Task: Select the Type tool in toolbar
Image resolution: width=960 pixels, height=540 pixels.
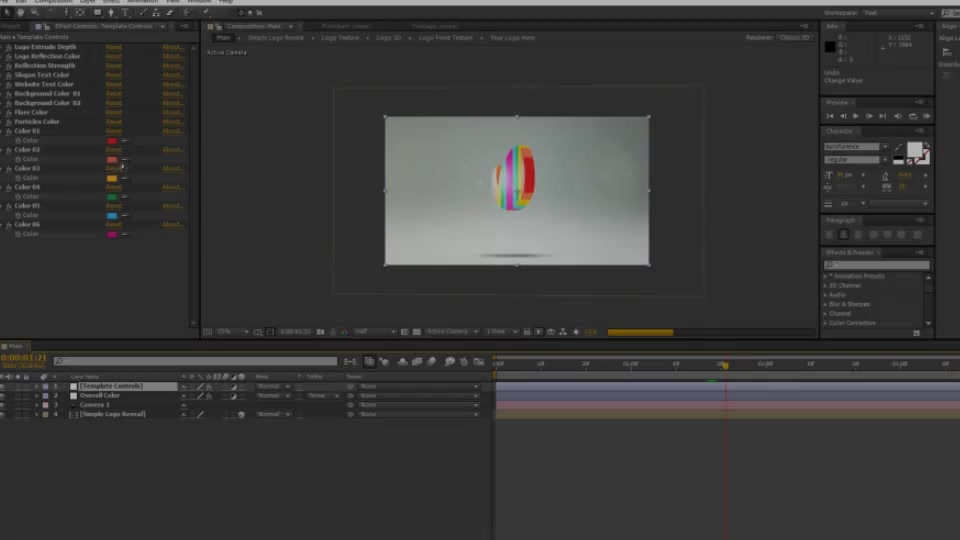Action: (x=125, y=12)
